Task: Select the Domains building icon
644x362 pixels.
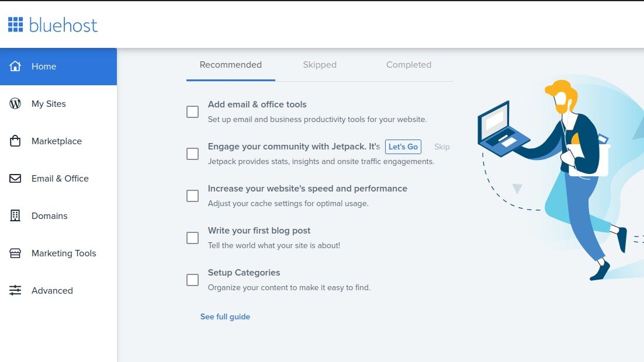Action: click(15, 216)
